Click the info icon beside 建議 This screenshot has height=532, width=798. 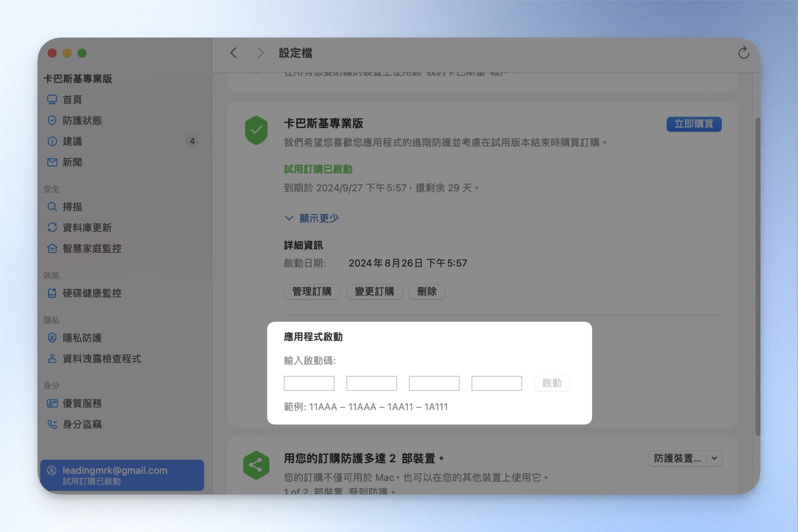click(52, 141)
